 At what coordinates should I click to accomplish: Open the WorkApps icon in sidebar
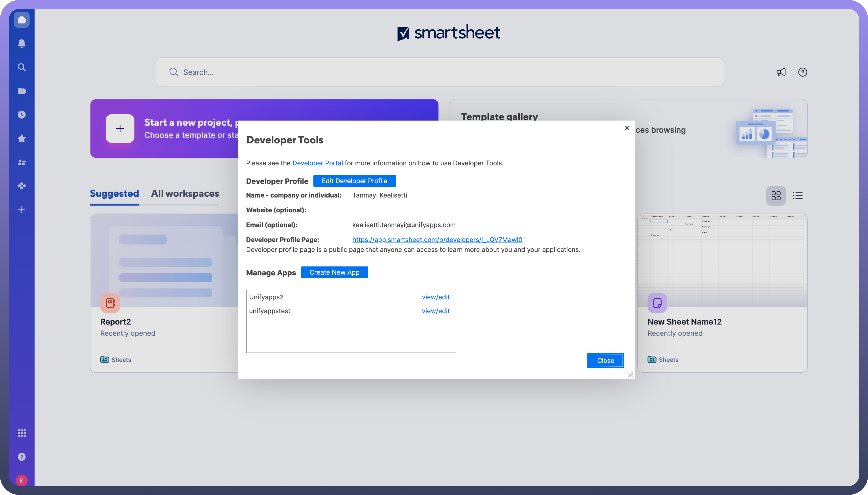coord(21,186)
